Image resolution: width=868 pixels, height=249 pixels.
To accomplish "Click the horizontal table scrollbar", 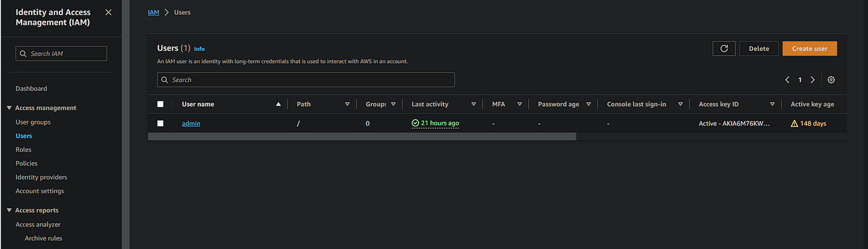I will point(362,136).
